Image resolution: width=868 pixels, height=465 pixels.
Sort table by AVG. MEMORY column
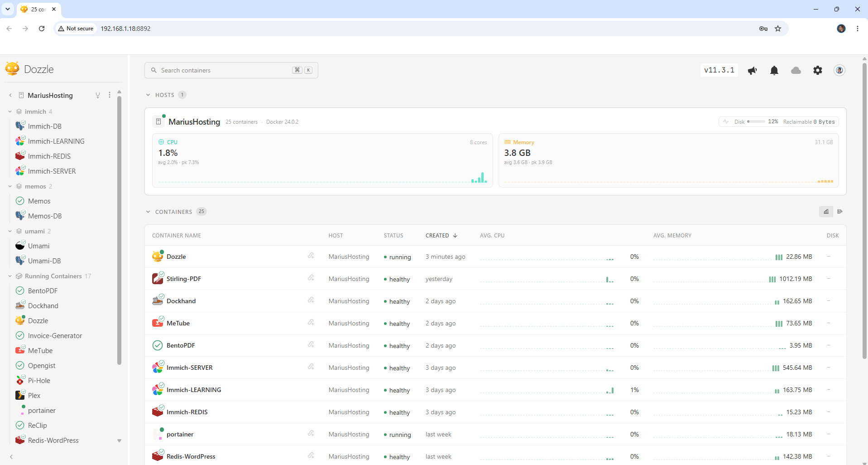pos(672,236)
